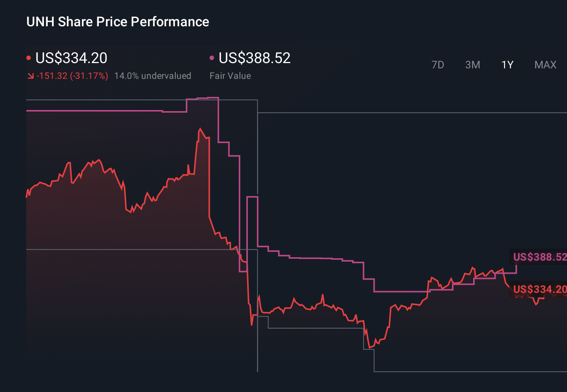The width and height of the screenshot is (567, 392).
Task: Select the 7D time range
Action: point(438,65)
